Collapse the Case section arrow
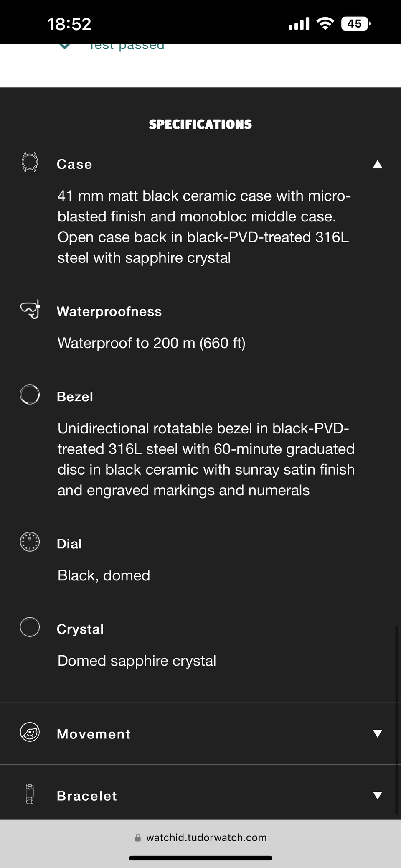Image resolution: width=401 pixels, height=868 pixels. coord(377,164)
